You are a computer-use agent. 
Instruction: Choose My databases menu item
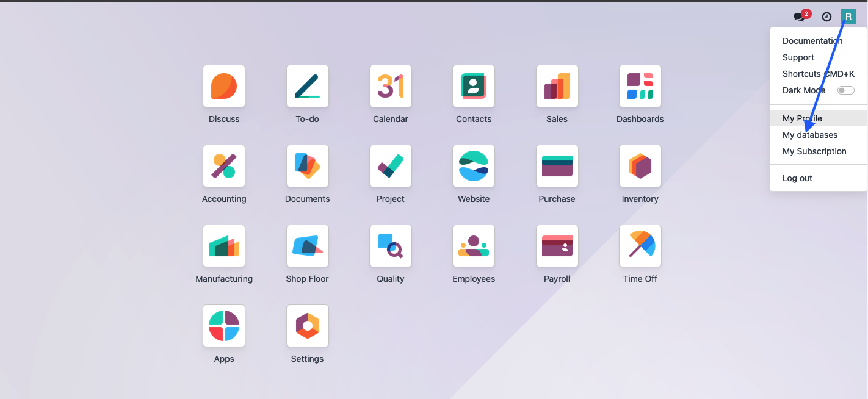pos(819,135)
